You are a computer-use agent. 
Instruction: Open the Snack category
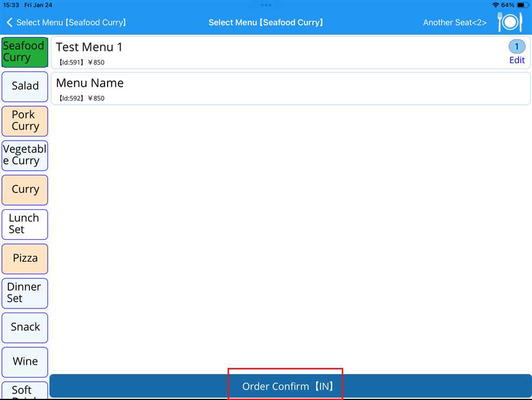(x=25, y=327)
